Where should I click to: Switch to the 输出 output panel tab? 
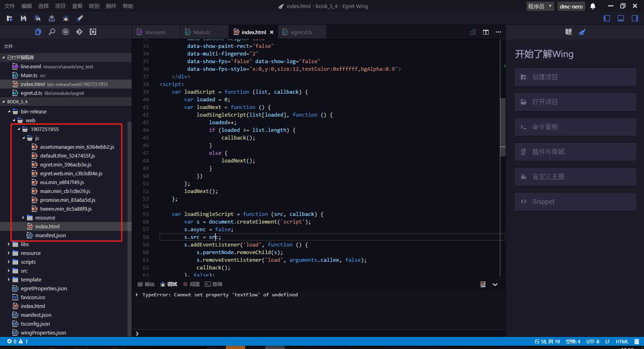(146, 284)
